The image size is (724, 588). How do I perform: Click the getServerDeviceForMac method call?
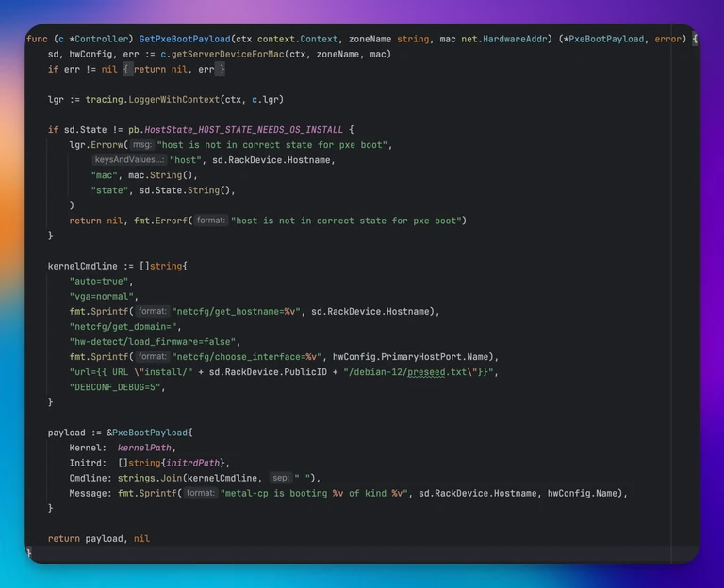(227, 55)
